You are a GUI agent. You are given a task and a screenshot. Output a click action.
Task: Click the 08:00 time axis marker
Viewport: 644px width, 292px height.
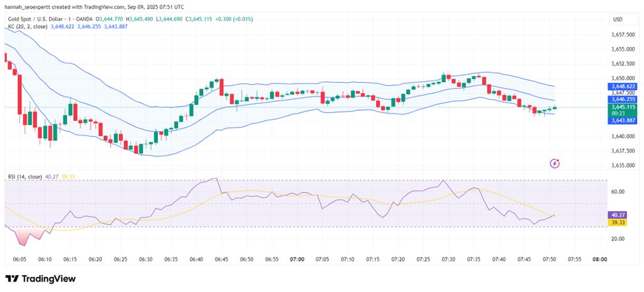click(x=599, y=259)
